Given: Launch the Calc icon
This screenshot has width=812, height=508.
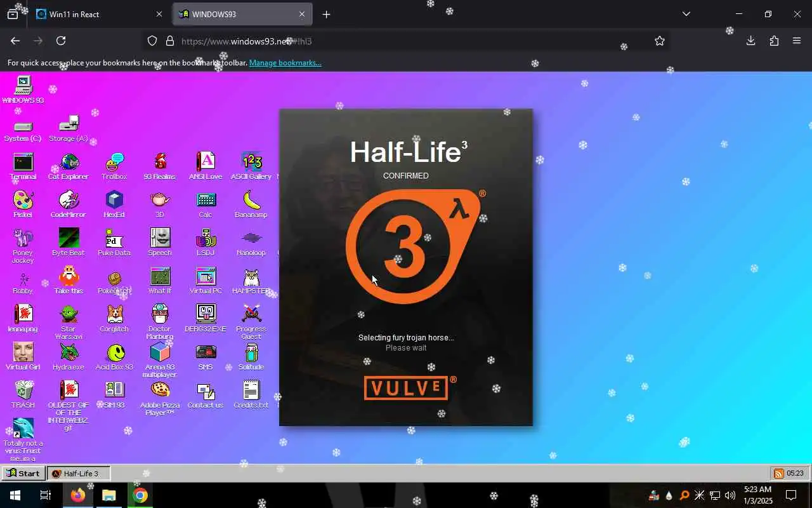Looking at the screenshot, I should point(206,205).
